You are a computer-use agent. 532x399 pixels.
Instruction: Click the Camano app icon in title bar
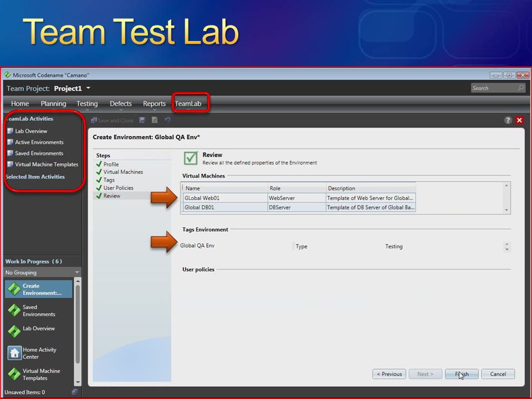7,75
